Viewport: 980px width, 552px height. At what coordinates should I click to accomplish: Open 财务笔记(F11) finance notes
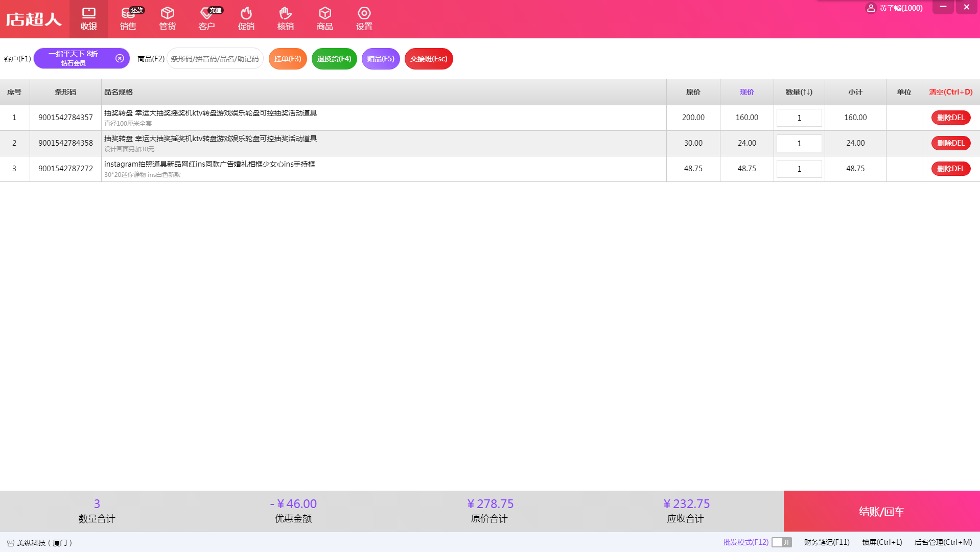[x=827, y=542]
